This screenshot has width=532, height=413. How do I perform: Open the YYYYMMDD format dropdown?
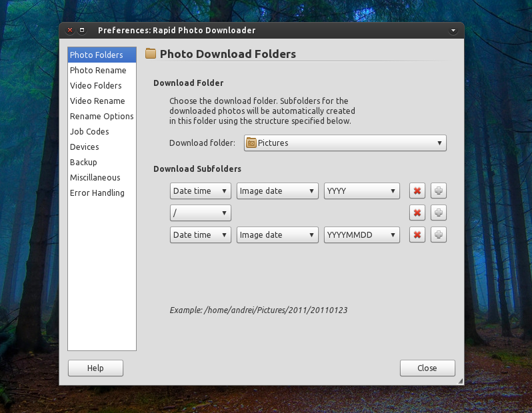click(362, 235)
